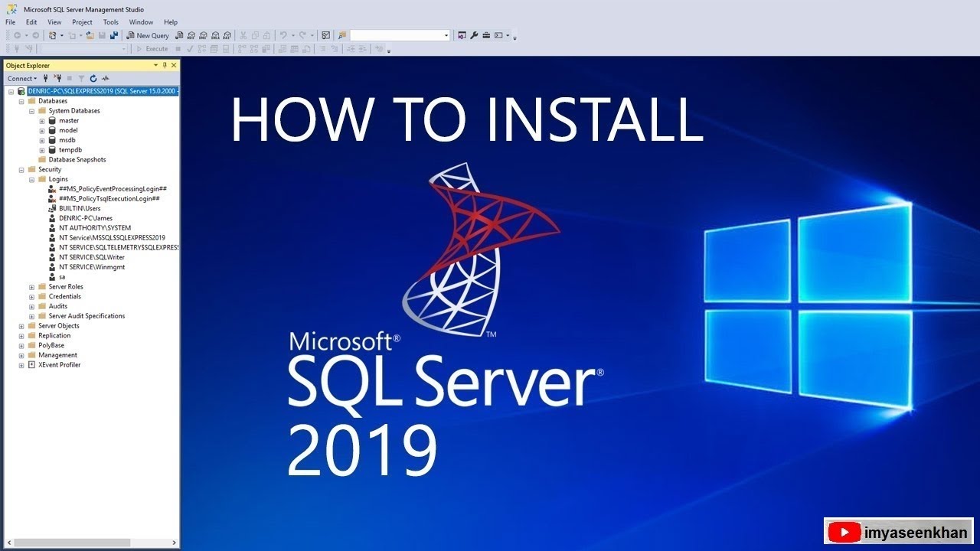Screen dimensions: 980x551
Task: Click the master database icon
Action: point(53,120)
